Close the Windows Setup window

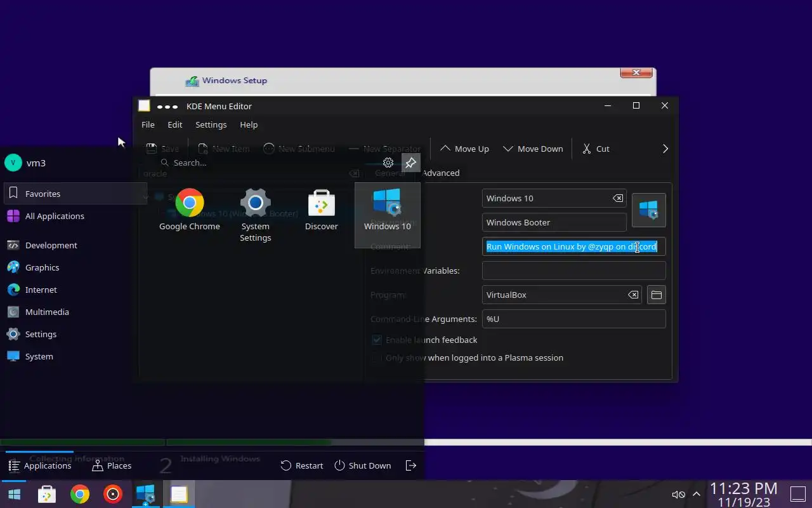point(636,73)
